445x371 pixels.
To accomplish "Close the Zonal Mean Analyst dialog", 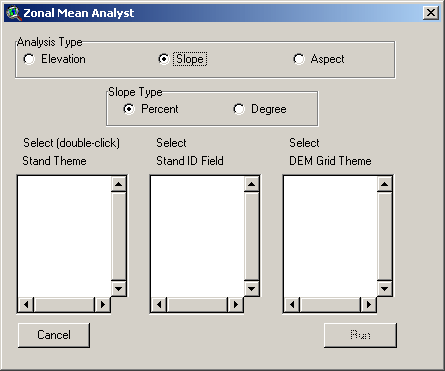I will pyautogui.click(x=431, y=13).
